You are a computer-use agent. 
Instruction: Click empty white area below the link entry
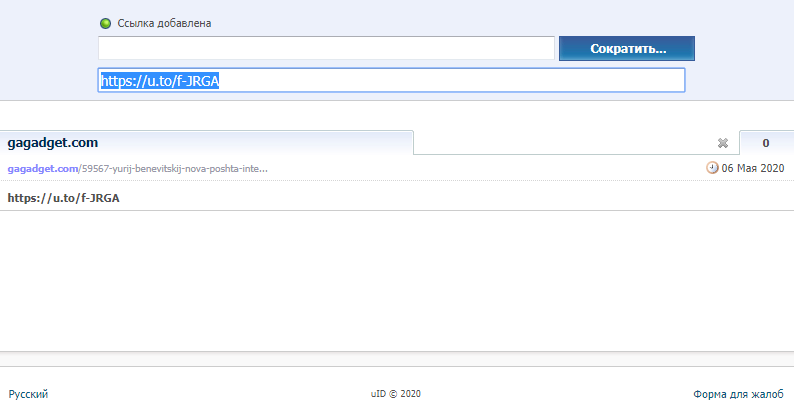[x=397, y=280]
